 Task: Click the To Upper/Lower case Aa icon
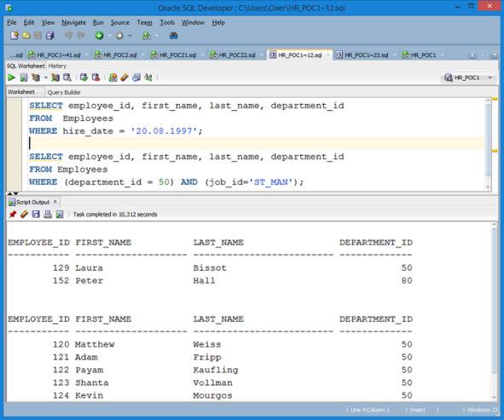tap(148, 78)
